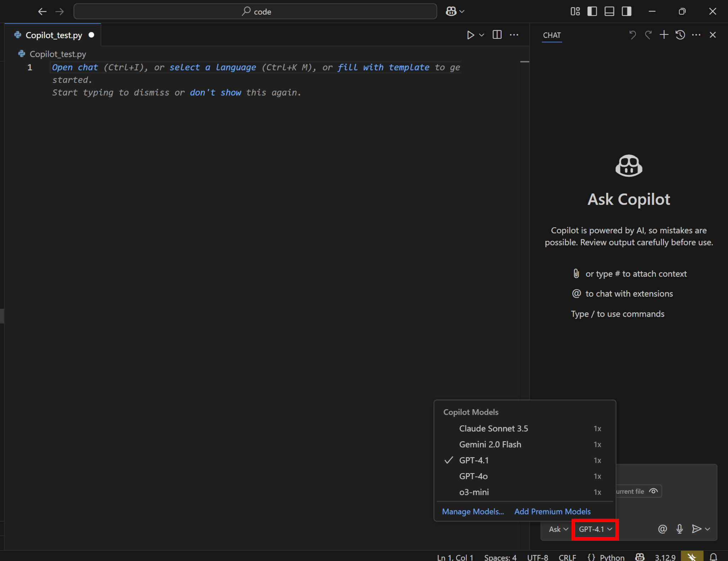Open chat panel more actions
Screen dimensions: 728x561
(696, 35)
